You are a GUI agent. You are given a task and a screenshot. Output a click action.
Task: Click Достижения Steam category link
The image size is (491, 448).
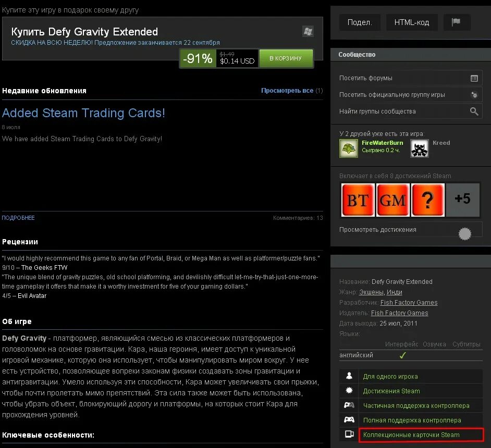(x=391, y=391)
